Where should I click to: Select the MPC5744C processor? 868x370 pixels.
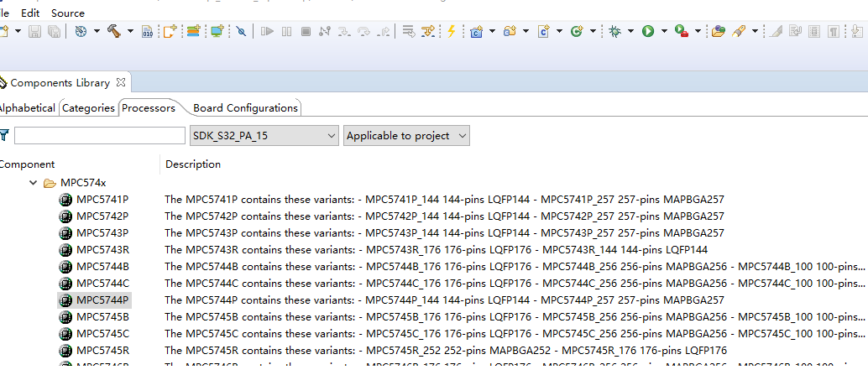102,284
